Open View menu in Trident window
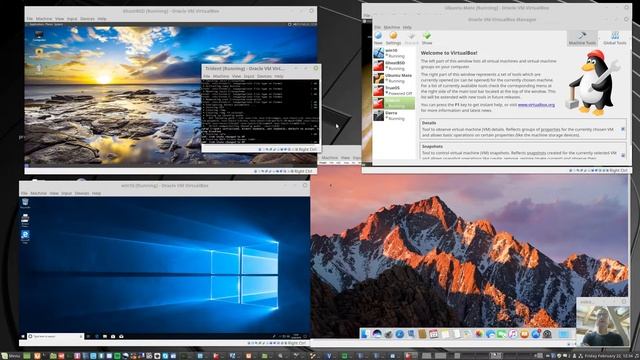640x360 pixels. point(237,76)
